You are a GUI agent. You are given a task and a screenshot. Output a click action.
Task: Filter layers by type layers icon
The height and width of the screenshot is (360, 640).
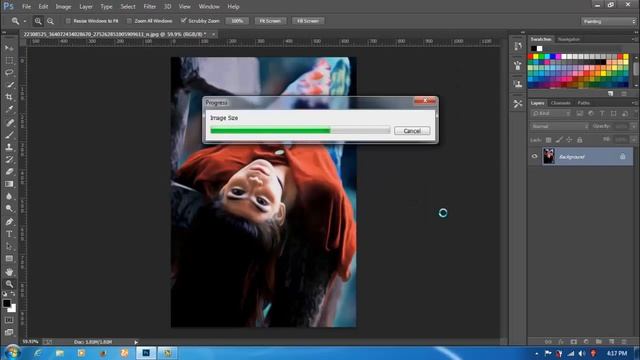coord(602,113)
